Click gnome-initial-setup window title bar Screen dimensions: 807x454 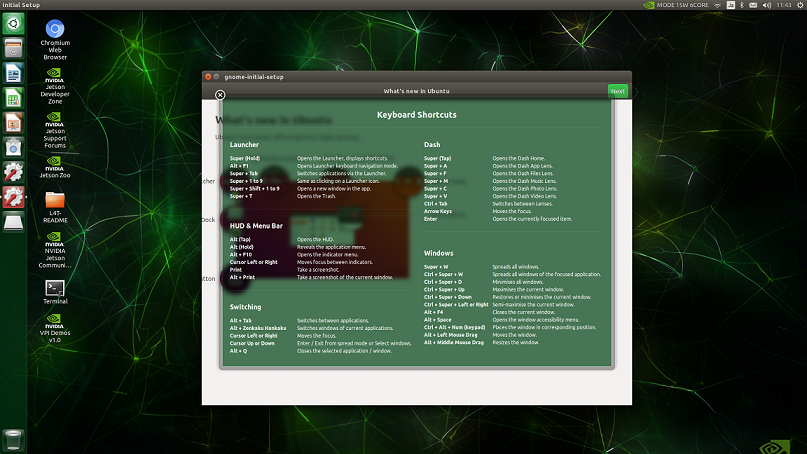[416, 77]
